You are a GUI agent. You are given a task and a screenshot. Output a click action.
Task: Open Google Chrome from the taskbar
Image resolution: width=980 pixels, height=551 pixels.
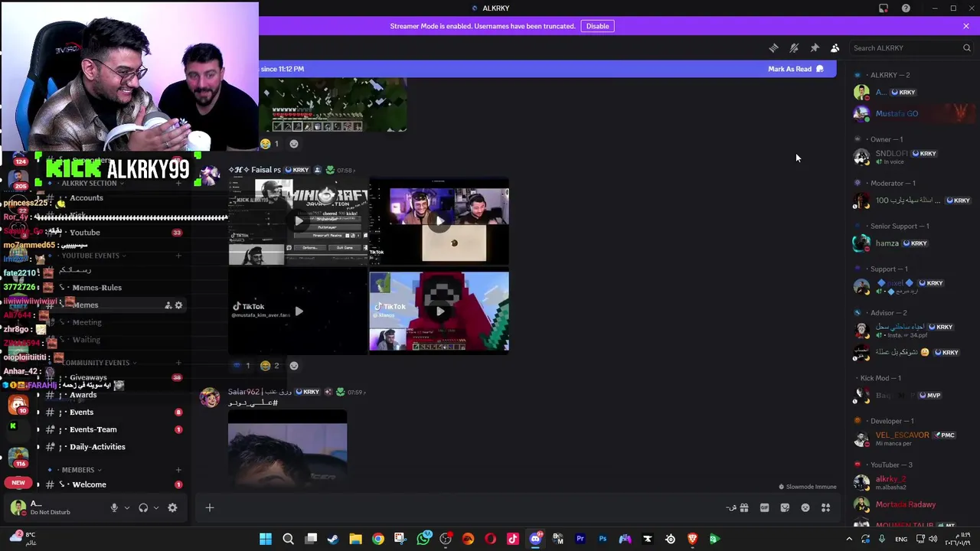[378, 540]
